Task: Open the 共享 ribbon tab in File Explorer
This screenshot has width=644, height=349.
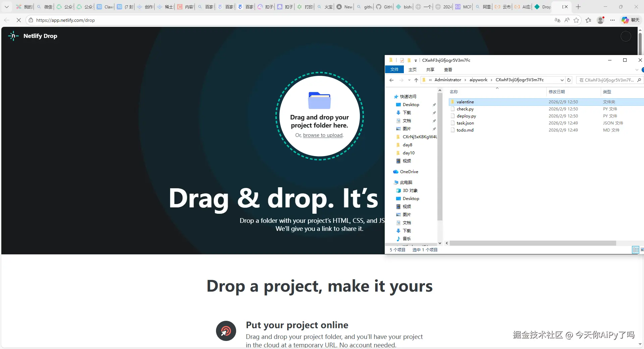Action: [x=430, y=70]
